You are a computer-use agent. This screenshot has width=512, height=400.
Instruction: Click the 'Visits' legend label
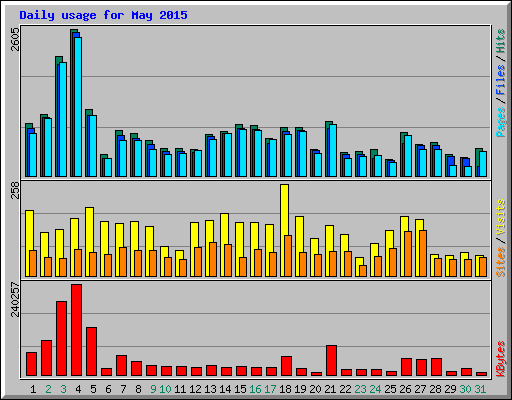[500, 217]
